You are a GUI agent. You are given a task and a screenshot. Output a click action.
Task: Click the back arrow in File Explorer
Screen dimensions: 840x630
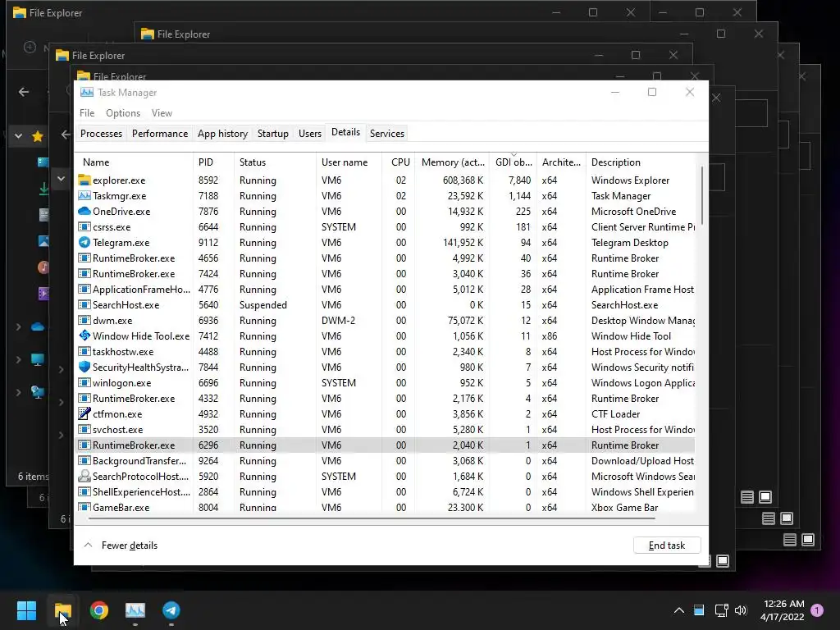click(x=24, y=92)
